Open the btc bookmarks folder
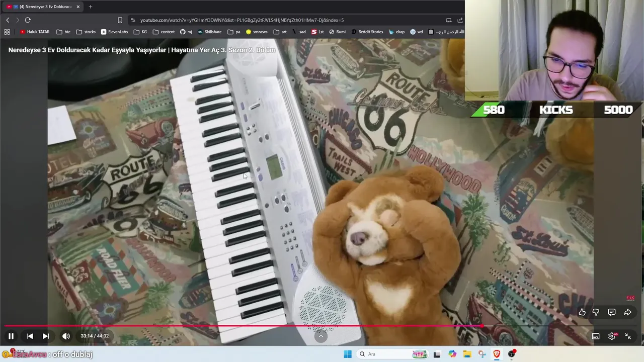The height and width of the screenshot is (362, 644). pos(63,32)
